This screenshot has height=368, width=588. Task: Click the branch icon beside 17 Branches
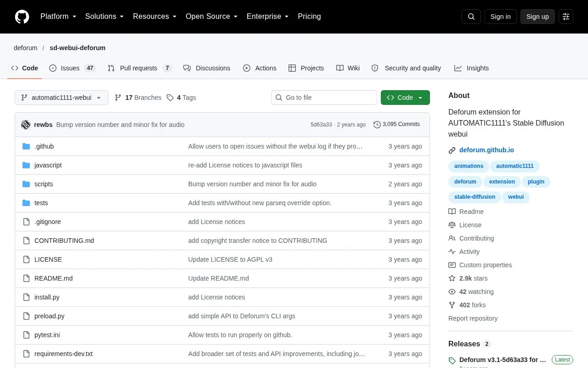click(118, 98)
